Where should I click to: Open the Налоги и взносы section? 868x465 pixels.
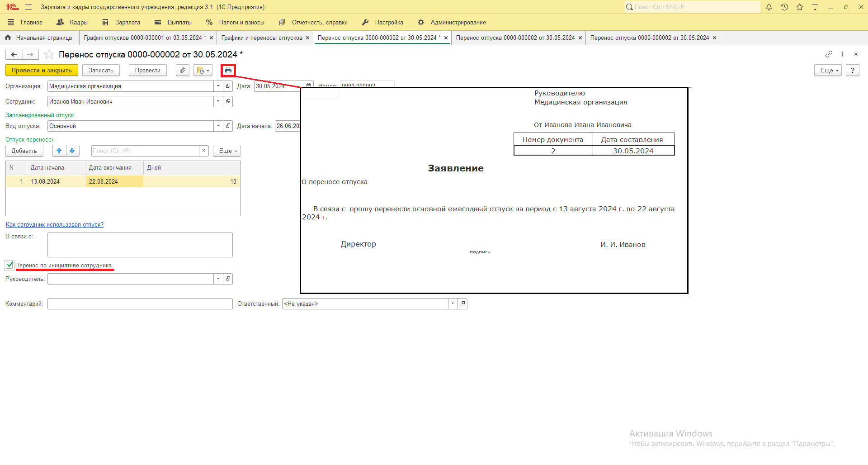point(235,23)
